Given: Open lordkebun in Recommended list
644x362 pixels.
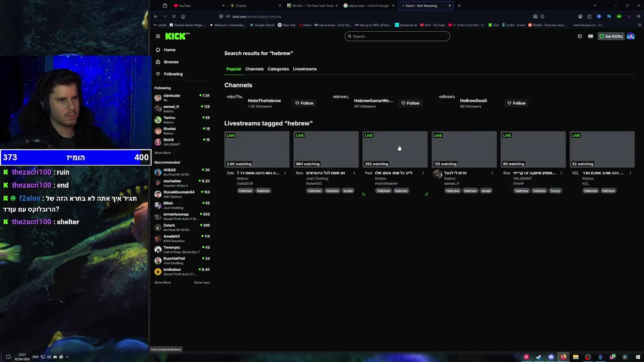Looking at the screenshot, I should [x=182, y=271].
